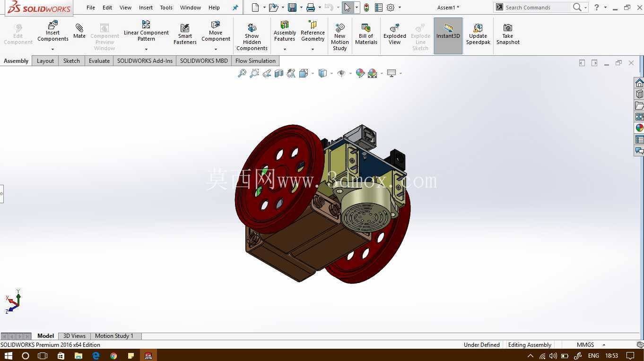Image resolution: width=644 pixels, height=361 pixels.
Task: Open SOLIDWORKS Resources in task pane
Action: point(639,83)
